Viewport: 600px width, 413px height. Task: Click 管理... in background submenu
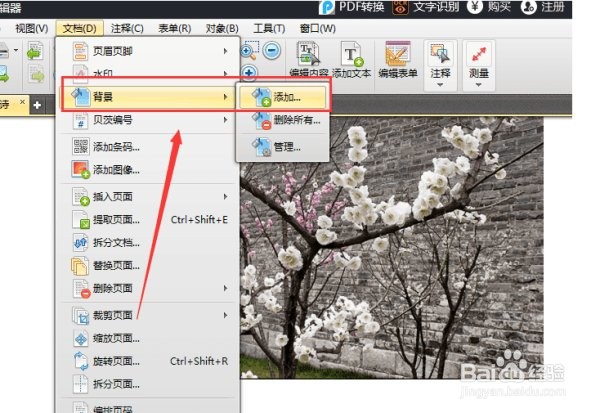point(283,147)
